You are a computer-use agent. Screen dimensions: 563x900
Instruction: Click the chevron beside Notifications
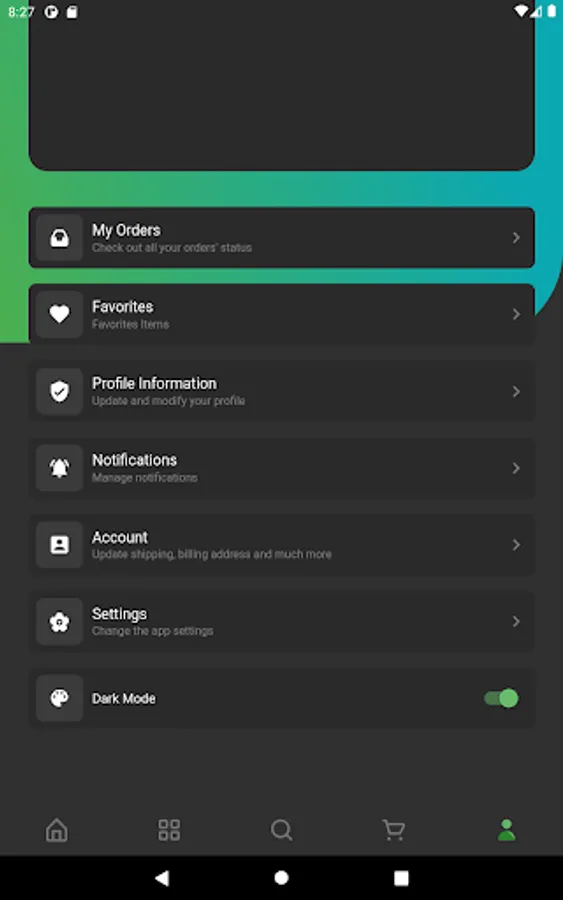coord(516,468)
